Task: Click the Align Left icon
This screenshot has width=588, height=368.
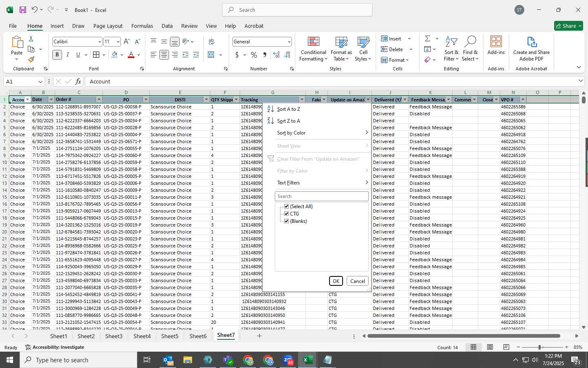Action: pos(154,55)
